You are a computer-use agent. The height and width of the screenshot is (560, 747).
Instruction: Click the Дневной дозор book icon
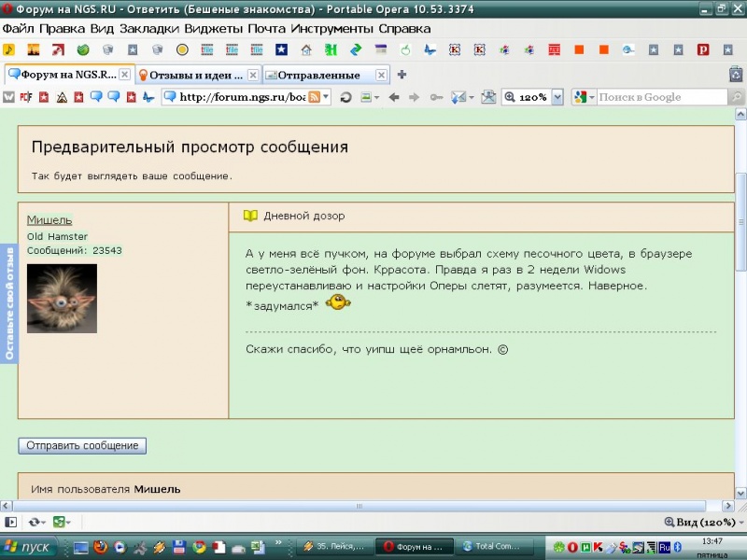(x=250, y=216)
